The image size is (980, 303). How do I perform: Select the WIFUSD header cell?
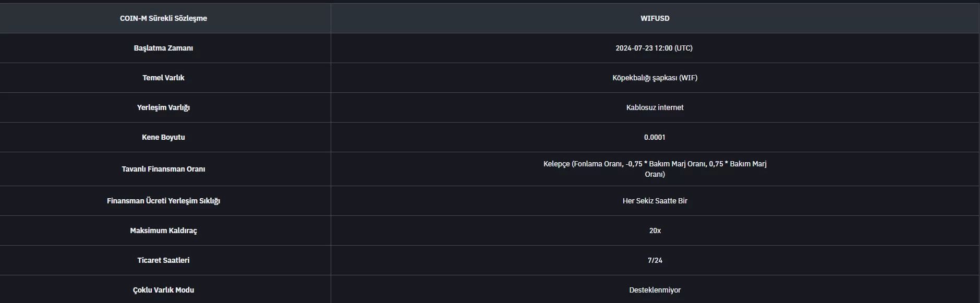pyautogui.click(x=655, y=18)
